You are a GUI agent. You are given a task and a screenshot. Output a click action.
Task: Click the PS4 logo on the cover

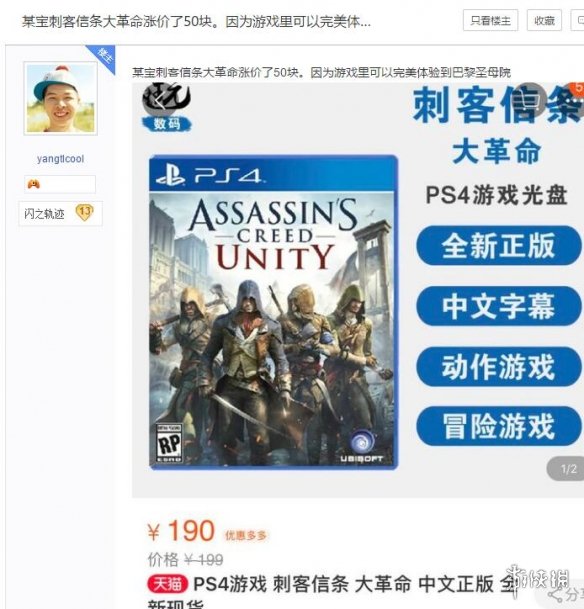click(x=209, y=176)
